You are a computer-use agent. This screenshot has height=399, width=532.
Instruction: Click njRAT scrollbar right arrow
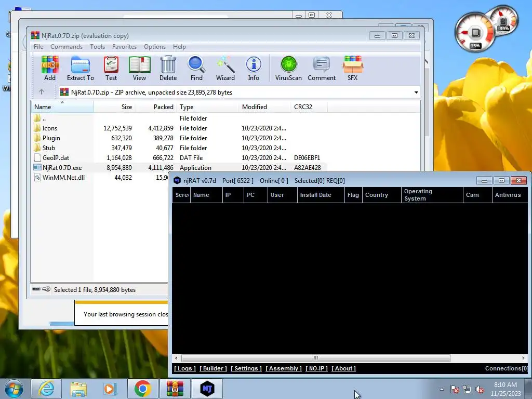(523, 358)
